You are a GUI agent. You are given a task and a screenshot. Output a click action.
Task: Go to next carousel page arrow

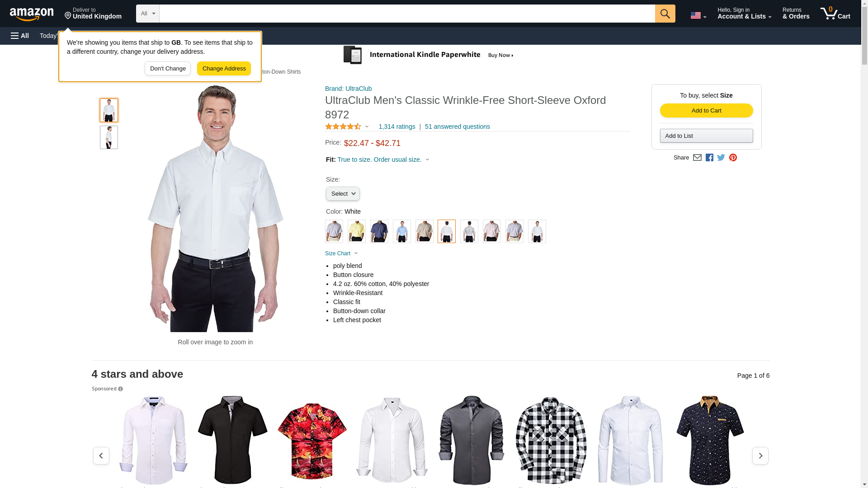coord(760,455)
